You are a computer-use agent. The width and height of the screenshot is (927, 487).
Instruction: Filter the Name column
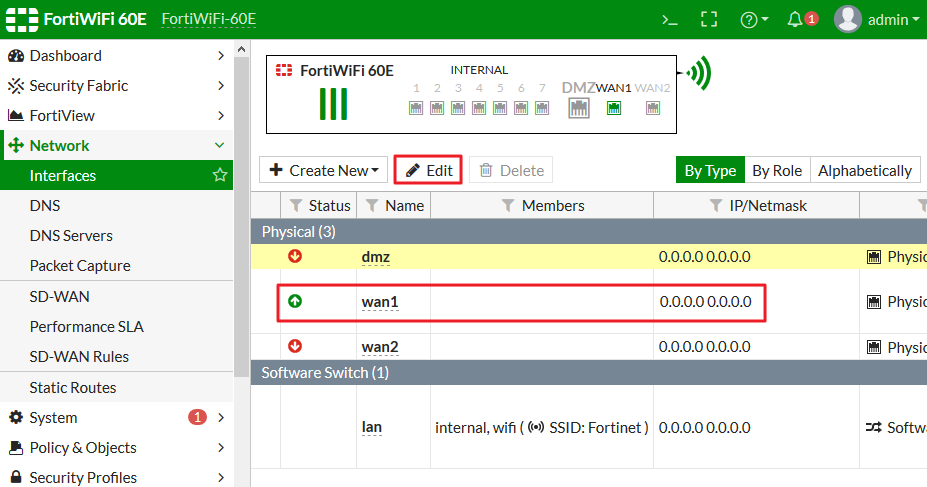[x=372, y=205]
